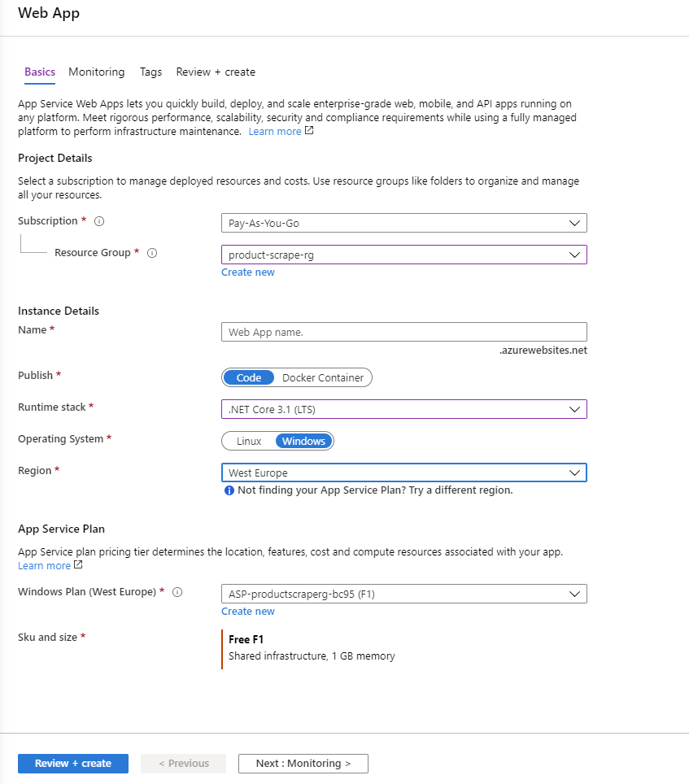Click the Web App page title
The image size is (689, 784).
coord(49,14)
